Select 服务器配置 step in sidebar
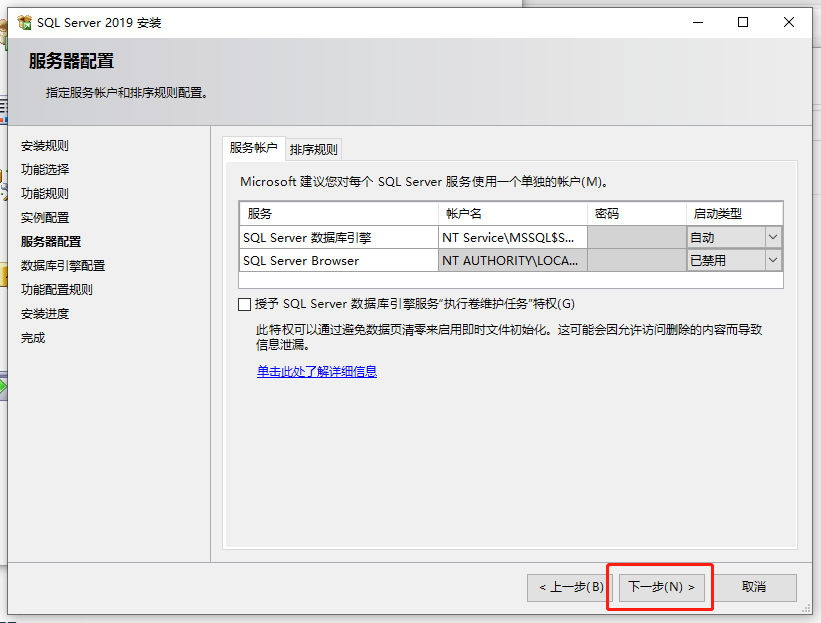Screen dimensions: 821x623 51,242
